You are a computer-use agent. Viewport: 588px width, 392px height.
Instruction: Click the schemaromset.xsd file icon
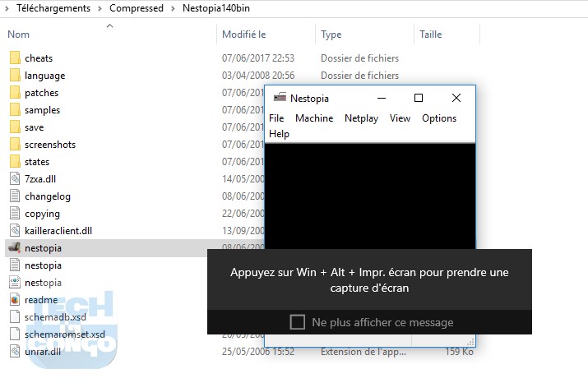tap(15, 334)
